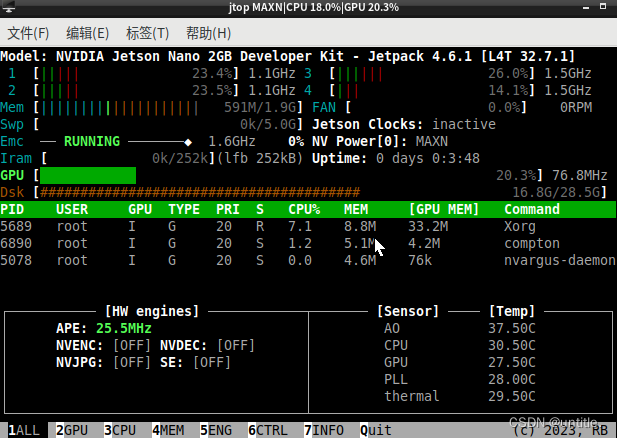Click the 76k GPU memory value
This screenshot has height=438, width=617.
(420, 261)
